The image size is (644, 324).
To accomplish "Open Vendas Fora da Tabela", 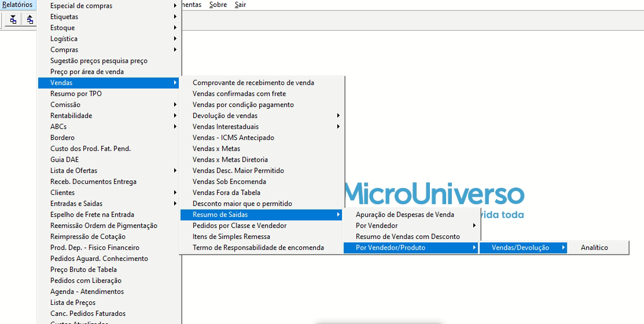I will (261, 193).
